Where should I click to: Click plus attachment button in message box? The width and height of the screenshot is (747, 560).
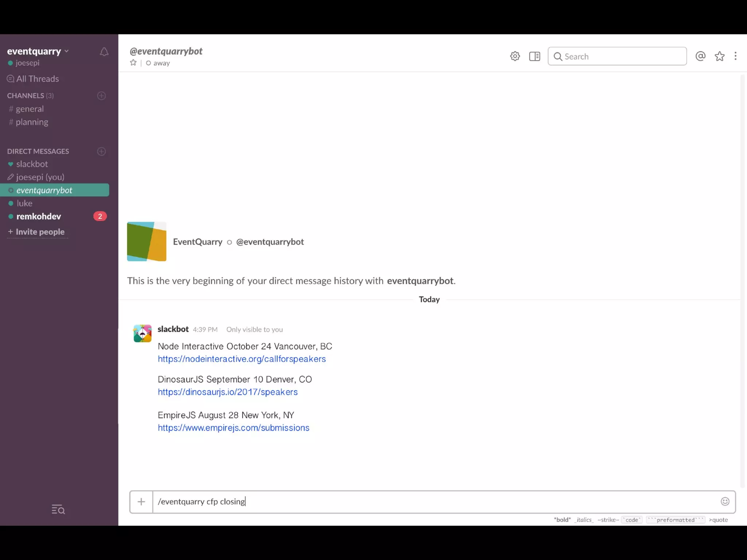coord(142,502)
